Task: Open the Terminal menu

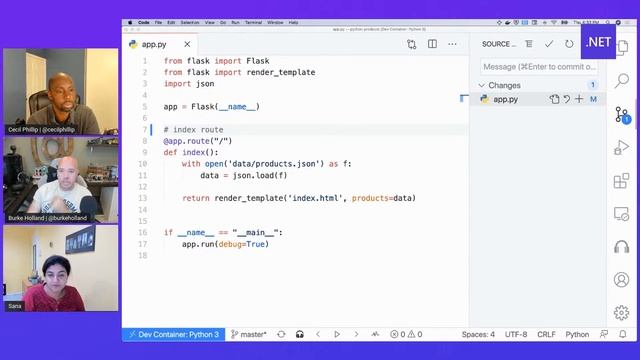Action: point(253,22)
